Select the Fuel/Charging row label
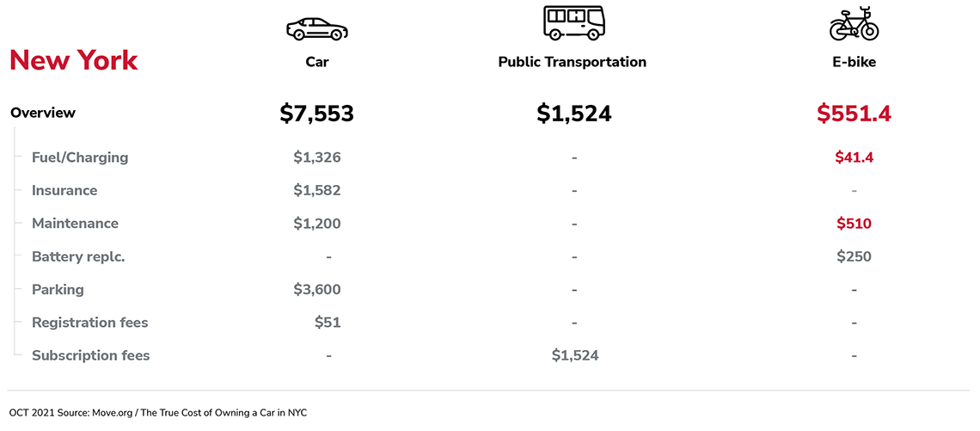Viewport: 980px width, 431px height. pyautogui.click(x=80, y=157)
